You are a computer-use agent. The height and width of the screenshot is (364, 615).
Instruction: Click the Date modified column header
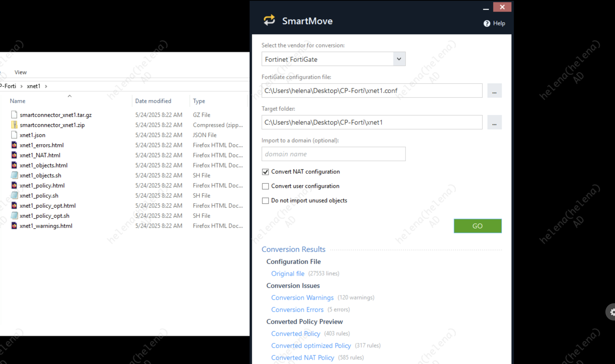point(153,101)
